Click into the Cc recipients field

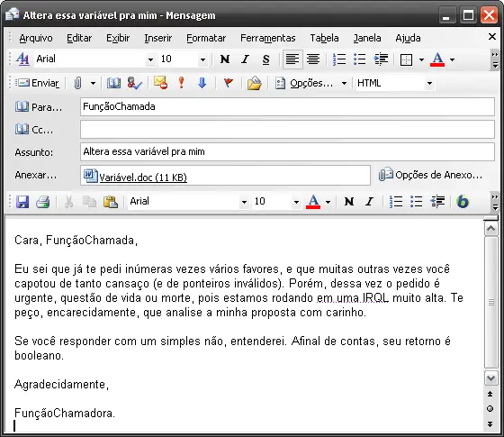(287, 130)
